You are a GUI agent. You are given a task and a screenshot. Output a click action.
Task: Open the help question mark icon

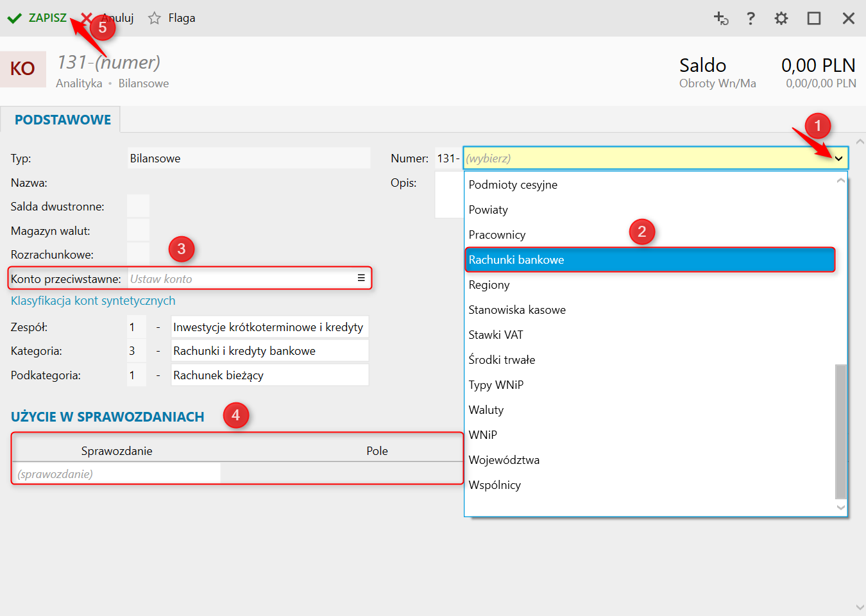pos(751,18)
